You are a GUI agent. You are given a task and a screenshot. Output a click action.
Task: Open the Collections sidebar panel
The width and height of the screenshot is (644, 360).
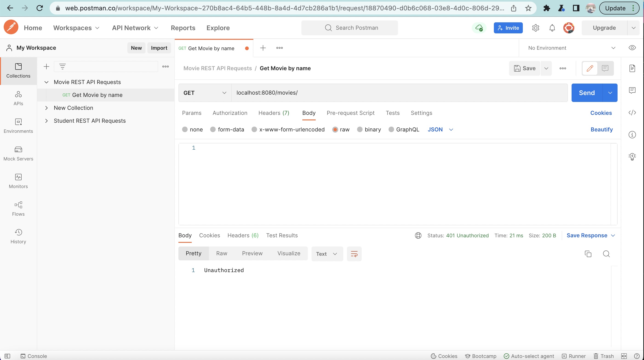[x=18, y=71]
